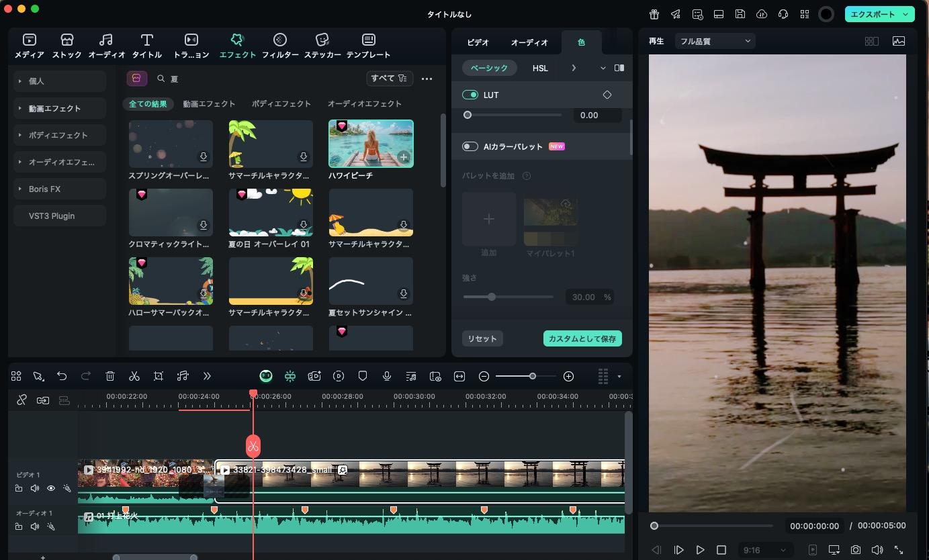Image resolution: width=929 pixels, height=560 pixels.
Task: Take a snapshot of the preview
Action: click(x=855, y=550)
